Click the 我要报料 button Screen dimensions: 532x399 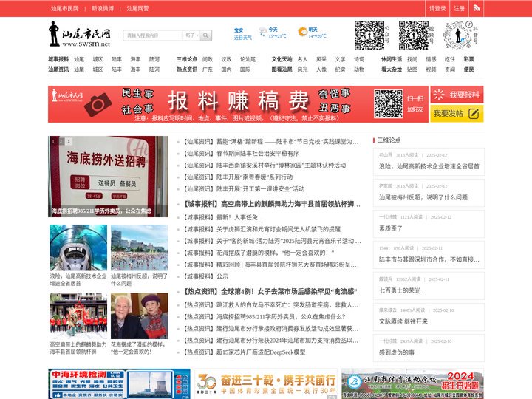[457, 95]
